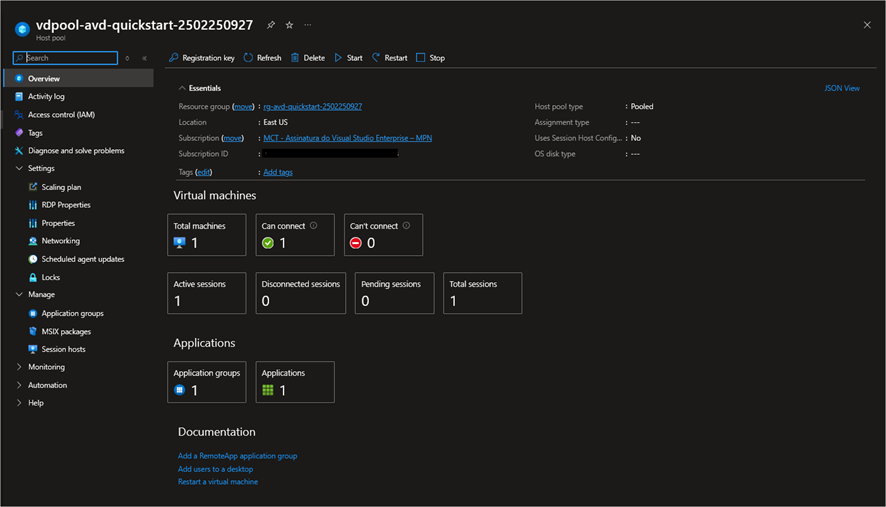Screen dimensions: 886x507
Task: Click Delete in the toolbar
Action: click(x=308, y=58)
